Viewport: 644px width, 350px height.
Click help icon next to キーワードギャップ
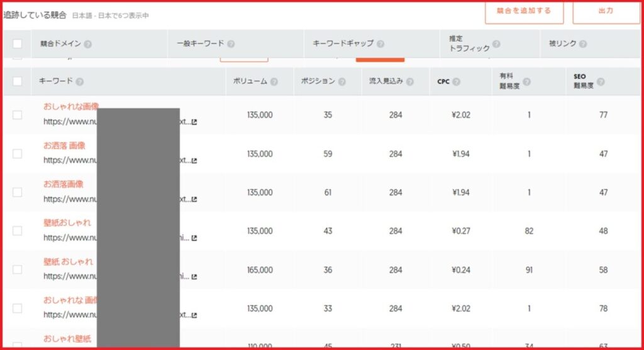click(380, 43)
